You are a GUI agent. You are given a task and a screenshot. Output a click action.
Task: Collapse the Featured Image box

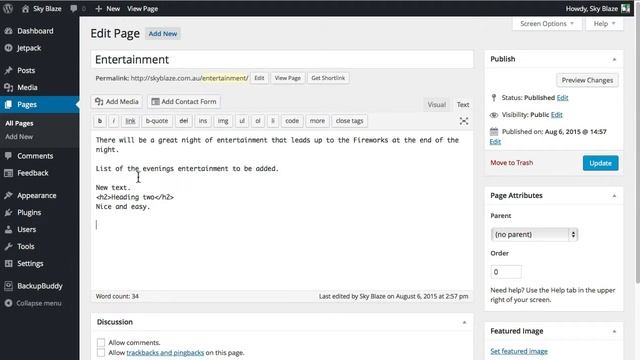(x=614, y=331)
